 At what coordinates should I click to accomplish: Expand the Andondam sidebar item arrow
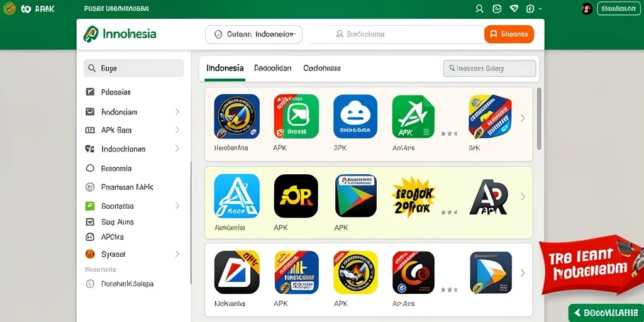[177, 112]
